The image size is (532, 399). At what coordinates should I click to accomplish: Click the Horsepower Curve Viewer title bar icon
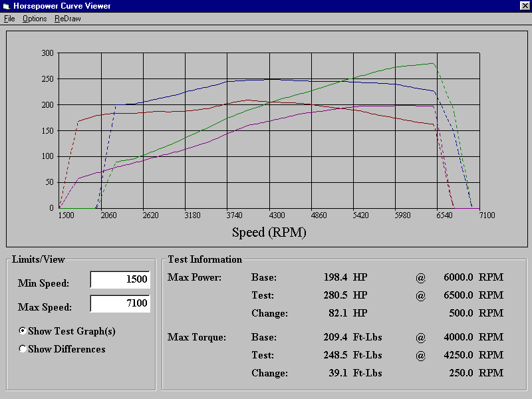(7, 6)
